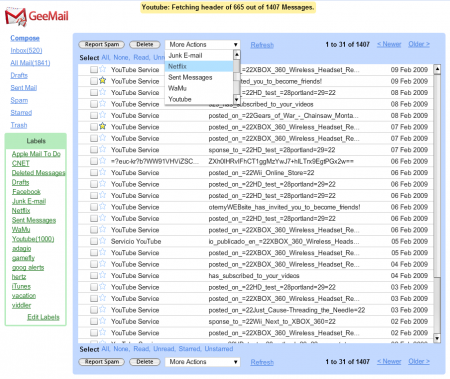Screen dimensions: 450x379
Task: Star the 08 Feb HD_test message
Action: [103, 92]
